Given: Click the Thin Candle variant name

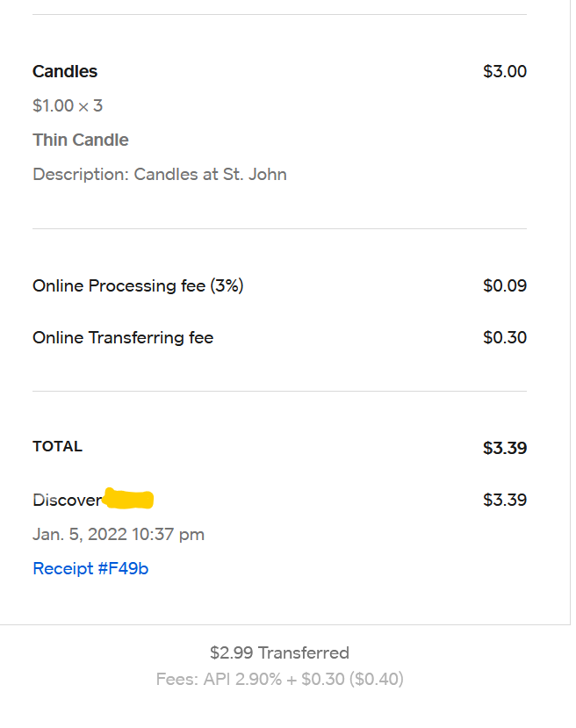Looking at the screenshot, I should click(x=81, y=140).
